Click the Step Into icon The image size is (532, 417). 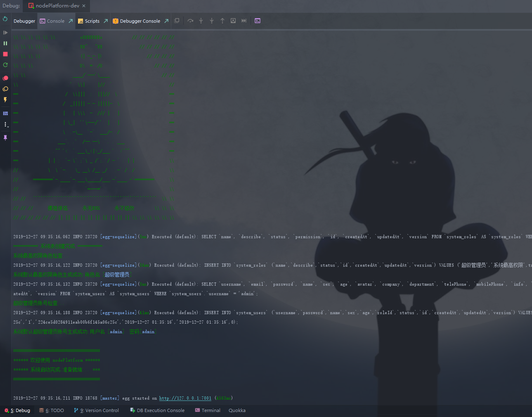point(201,21)
